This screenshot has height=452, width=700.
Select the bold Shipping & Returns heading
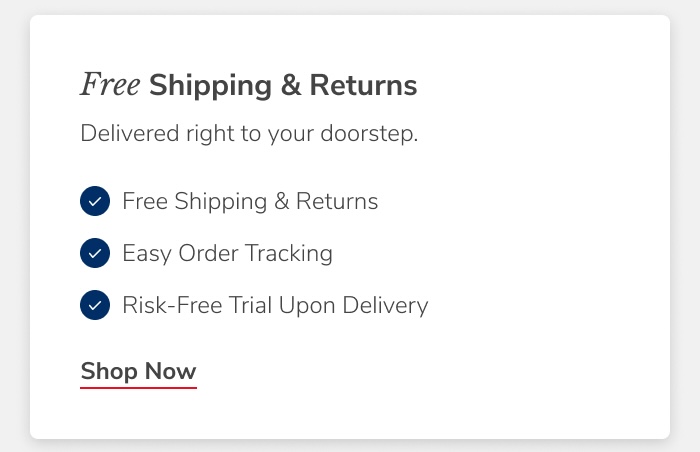283,86
